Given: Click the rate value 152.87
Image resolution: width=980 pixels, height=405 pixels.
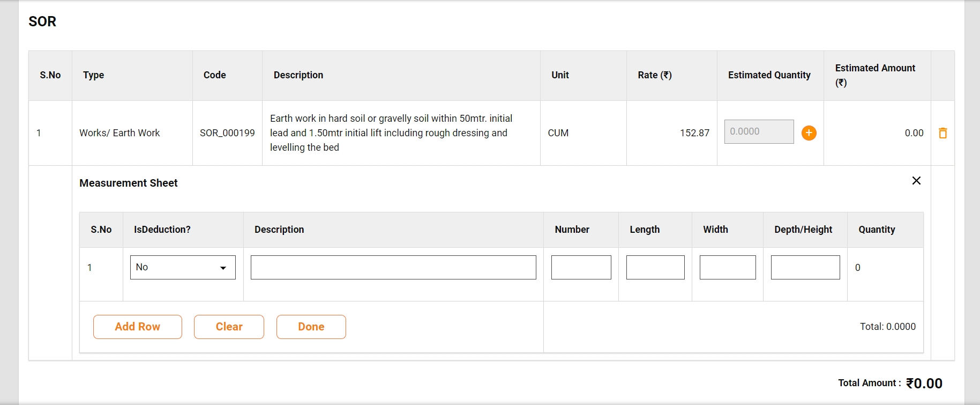Looking at the screenshot, I should 694,133.
